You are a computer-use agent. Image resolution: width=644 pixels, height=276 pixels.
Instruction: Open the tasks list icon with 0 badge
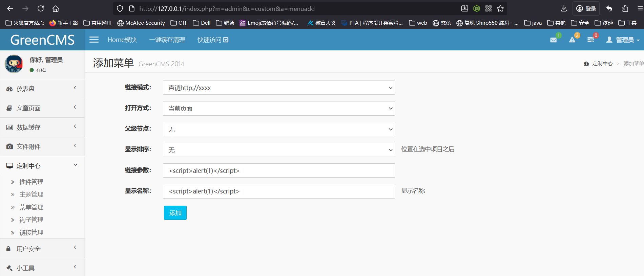pos(590,40)
